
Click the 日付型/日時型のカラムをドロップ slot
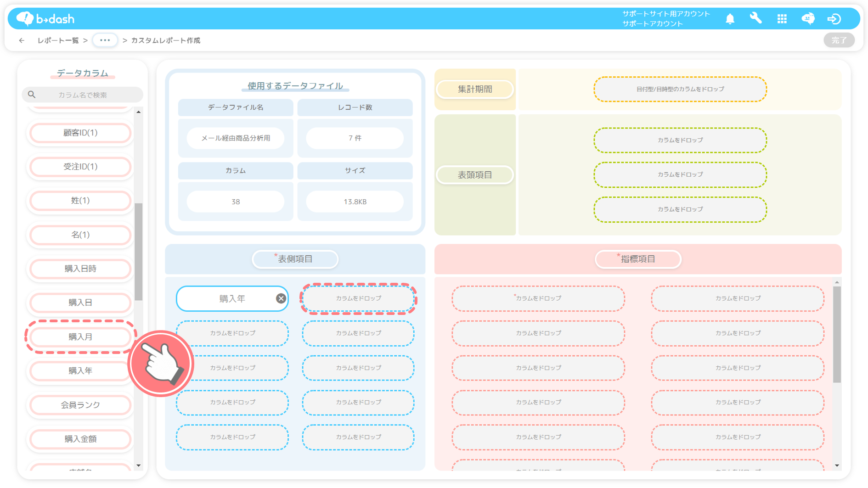click(x=680, y=89)
